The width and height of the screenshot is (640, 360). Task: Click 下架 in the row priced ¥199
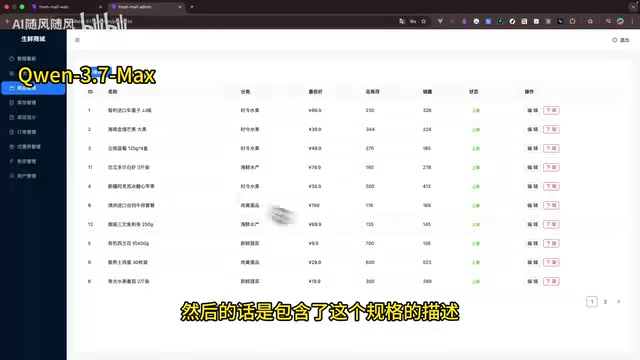pyautogui.click(x=551, y=205)
